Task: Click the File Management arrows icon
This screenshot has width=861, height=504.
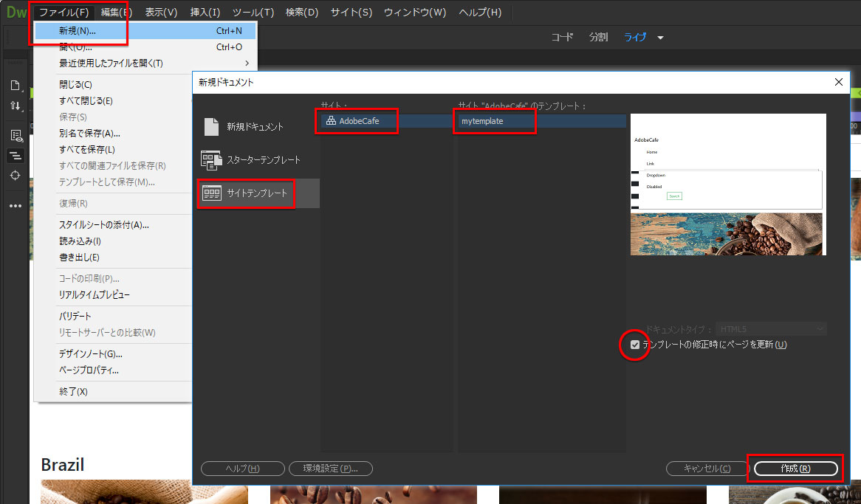Action: [x=15, y=106]
